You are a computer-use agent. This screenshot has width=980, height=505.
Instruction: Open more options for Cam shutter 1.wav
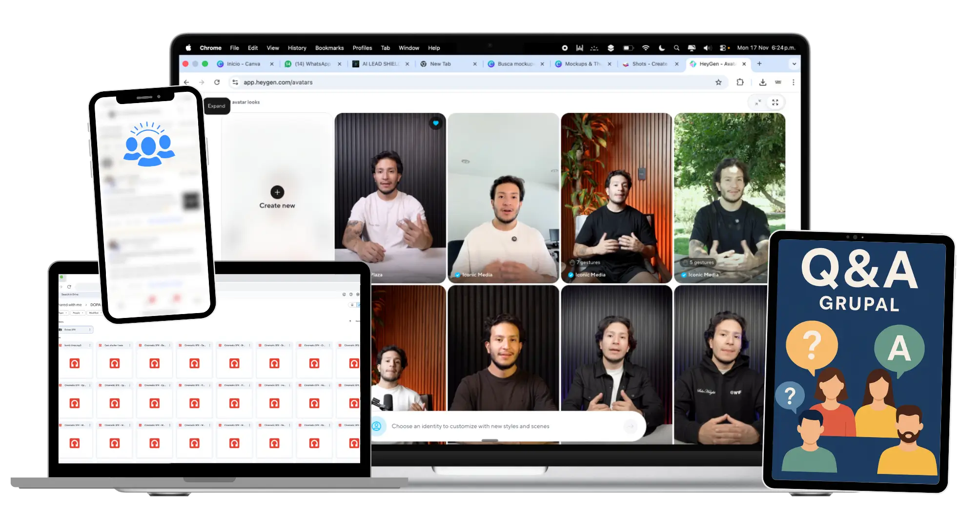[x=130, y=345]
